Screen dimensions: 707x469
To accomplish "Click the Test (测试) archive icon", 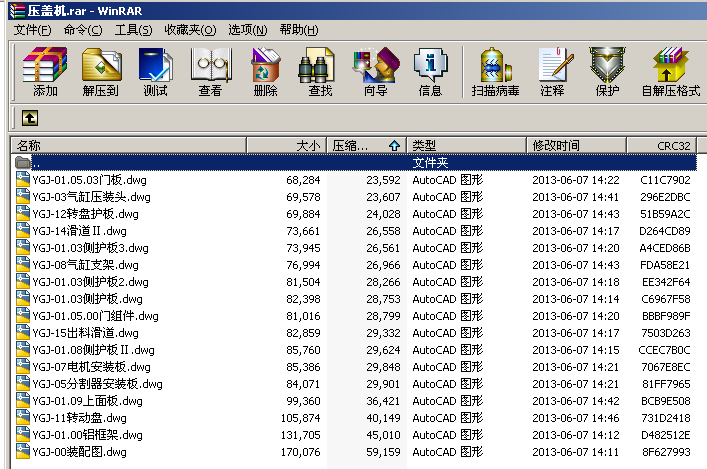I will coord(156,65).
